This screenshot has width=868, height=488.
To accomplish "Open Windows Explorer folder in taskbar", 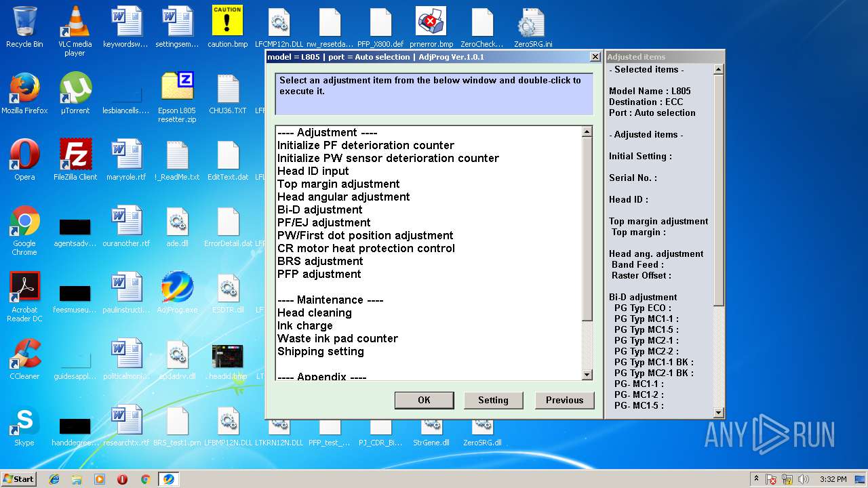I will pyautogui.click(x=77, y=479).
